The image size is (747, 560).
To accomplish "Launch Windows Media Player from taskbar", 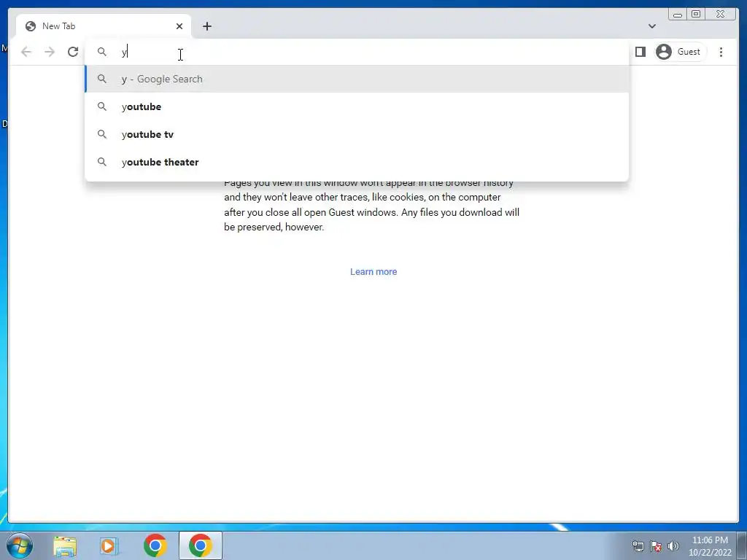I will [x=109, y=545].
